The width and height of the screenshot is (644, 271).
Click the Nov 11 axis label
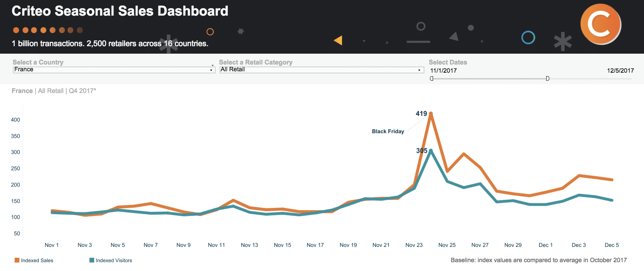click(x=216, y=245)
